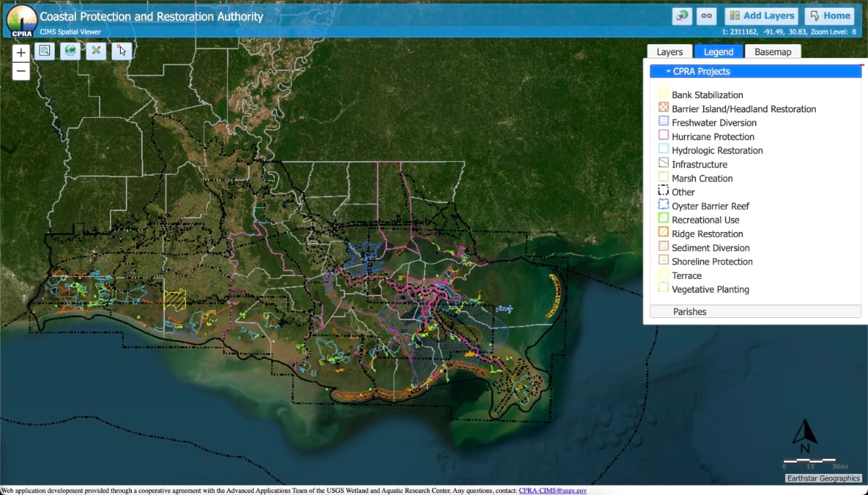The height and width of the screenshot is (495, 868).
Task: Click the Marsh Creation legend label
Action: click(702, 178)
